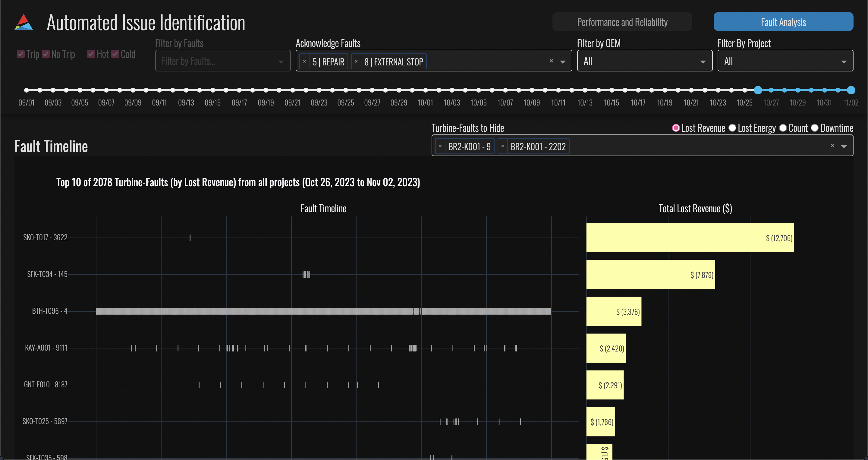
Task: Click the BTH-T096 - 4 long fault bar
Action: click(x=323, y=311)
